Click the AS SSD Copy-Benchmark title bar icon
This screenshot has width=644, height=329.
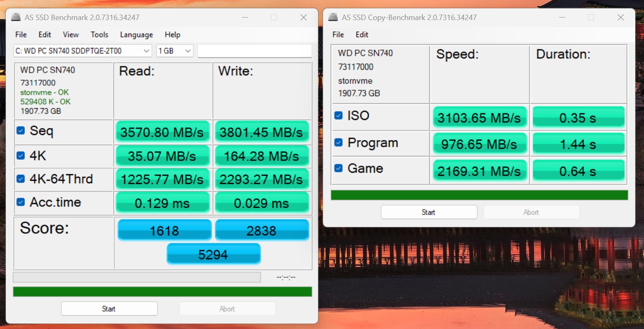(333, 18)
